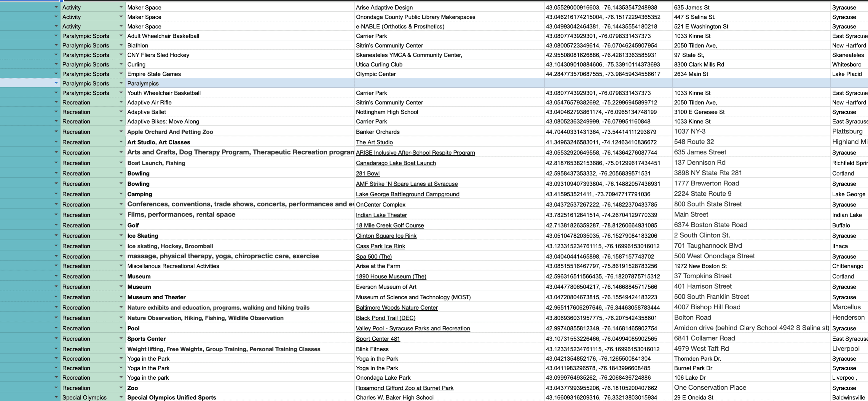The image size is (868, 401).
Task: Open the Recreation dropdown arrow on the Camping row
Action: pyautogui.click(x=121, y=194)
